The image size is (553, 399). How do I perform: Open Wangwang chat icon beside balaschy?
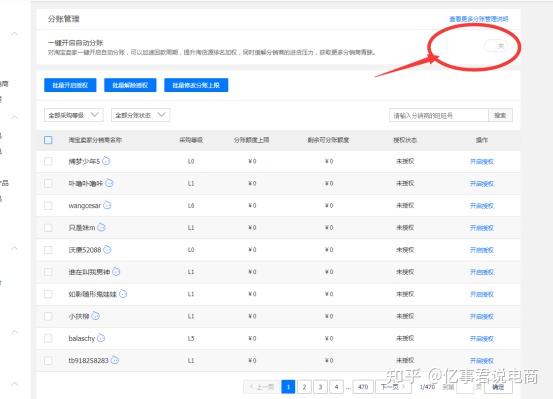tap(101, 338)
